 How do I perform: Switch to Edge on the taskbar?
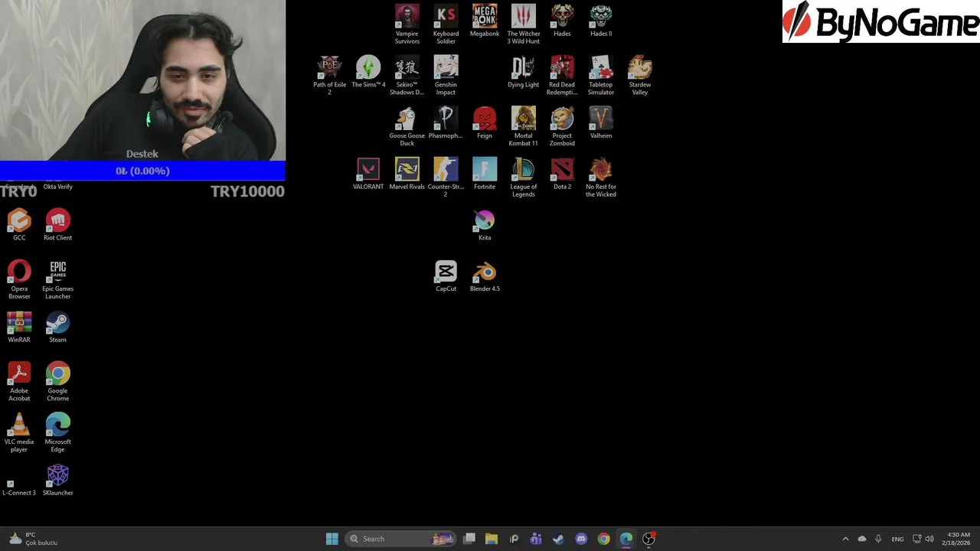[x=626, y=539]
